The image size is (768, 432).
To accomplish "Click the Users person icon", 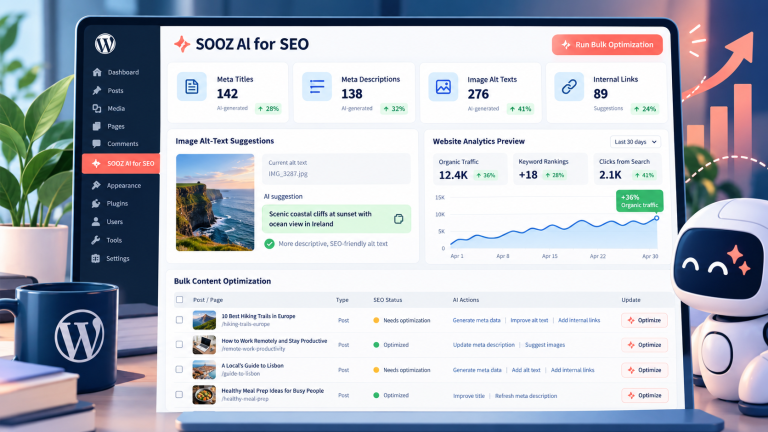I will (x=96, y=221).
